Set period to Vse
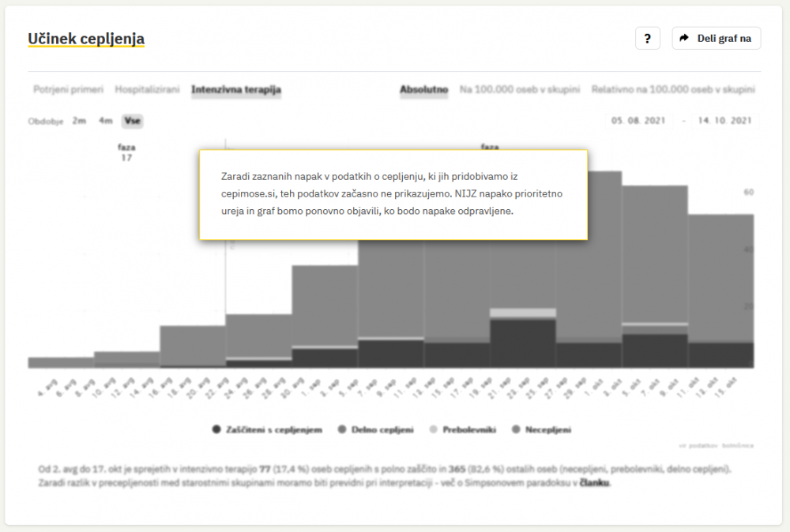The width and height of the screenshot is (790, 532). pyautogui.click(x=132, y=121)
